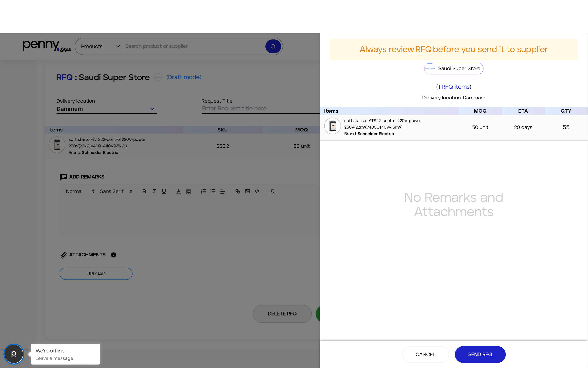Viewport: 588px width, 368px height.
Task: Insert a bulleted list
Action: tap(213, 191)
